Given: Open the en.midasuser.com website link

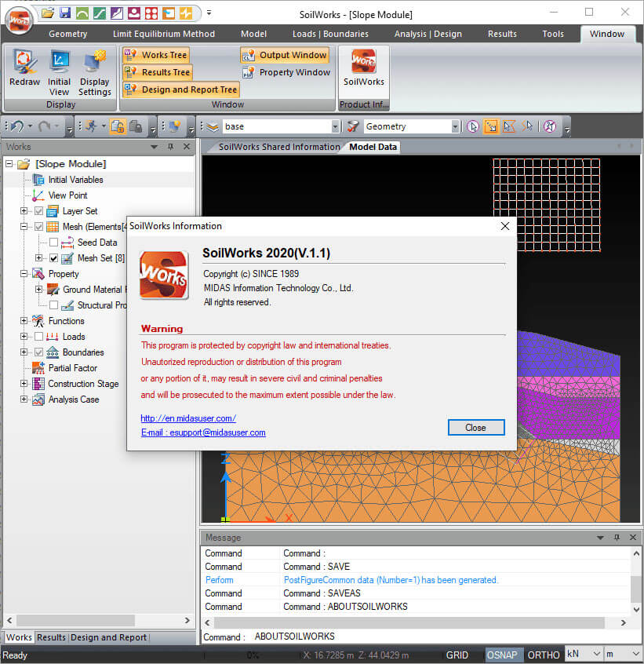Looking at the screenshot, I should click(x=188, y=418).
